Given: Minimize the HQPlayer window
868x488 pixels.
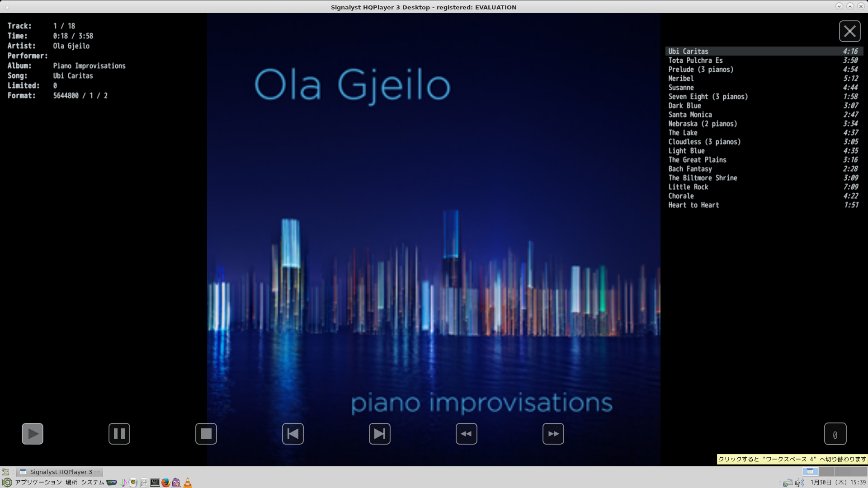Looking at the screenshot, I should tap(839, 6).
